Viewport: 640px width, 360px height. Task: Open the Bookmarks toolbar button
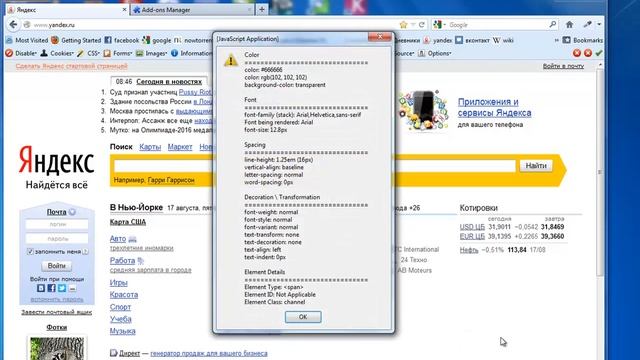[582, 40]
